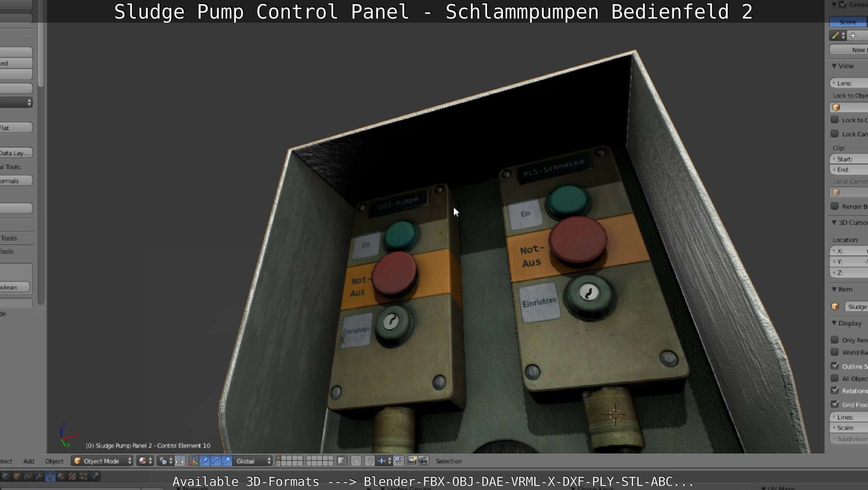Enable Render Border checkbox

[835, 206]
